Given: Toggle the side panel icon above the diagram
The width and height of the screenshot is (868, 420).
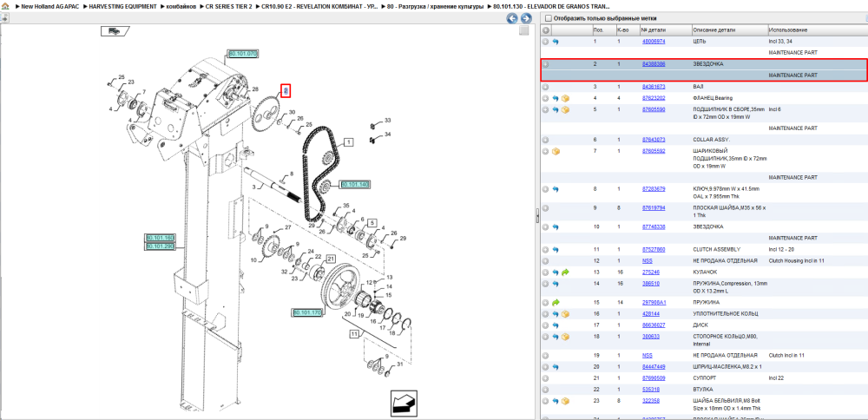Looking at the screenshot, I should pyautogui.click(x=3, y=18).
